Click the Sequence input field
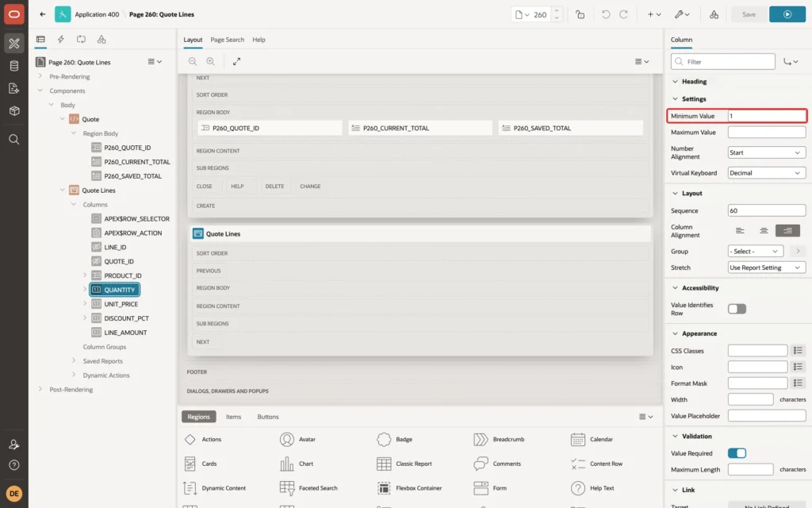812x508 pixels. coord(767,211)
